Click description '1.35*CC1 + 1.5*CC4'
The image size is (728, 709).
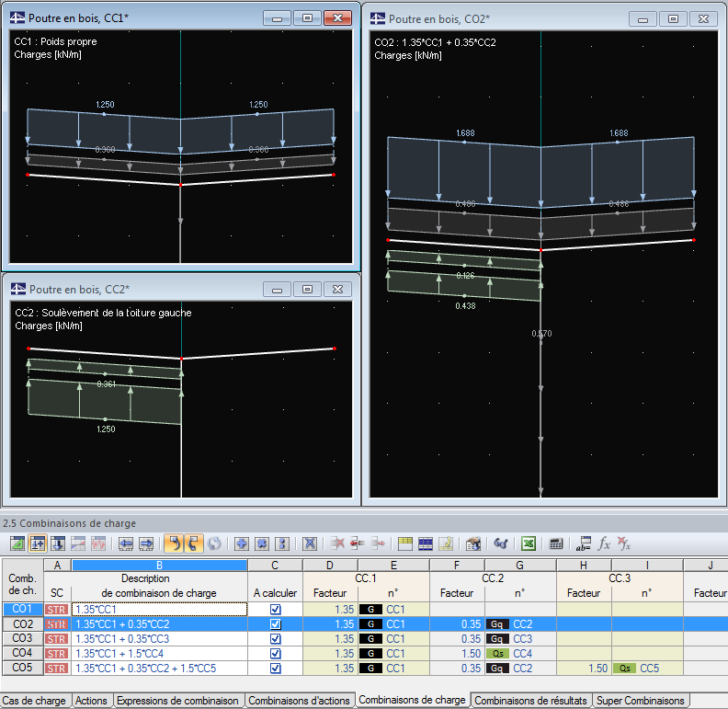[159, 654]
